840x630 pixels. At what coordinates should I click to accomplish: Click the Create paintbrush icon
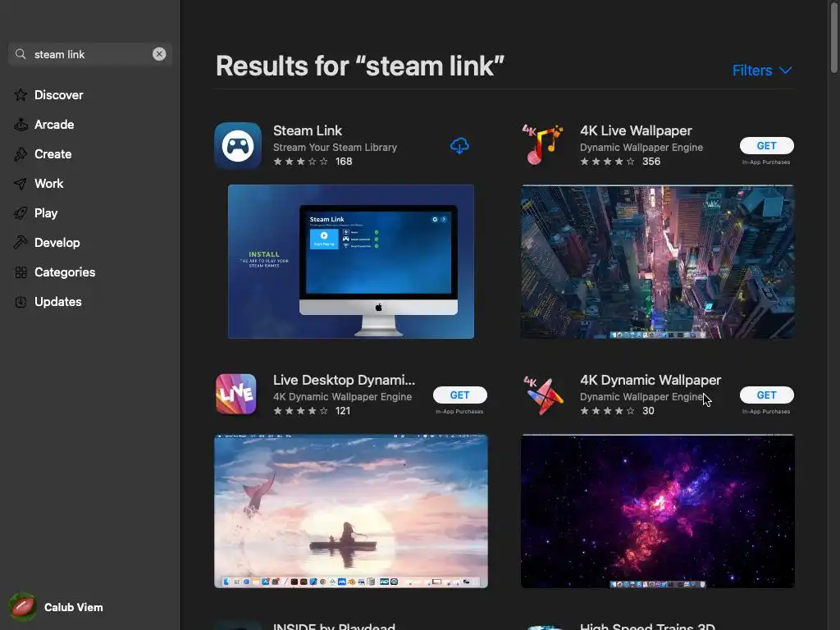[x=21, y=153]
